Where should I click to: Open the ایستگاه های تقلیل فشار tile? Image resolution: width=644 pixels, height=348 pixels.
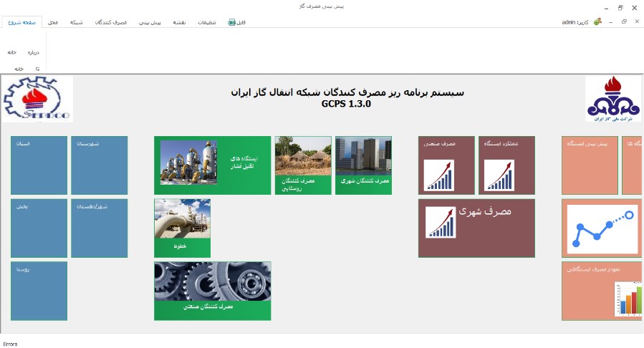(212, 165)
